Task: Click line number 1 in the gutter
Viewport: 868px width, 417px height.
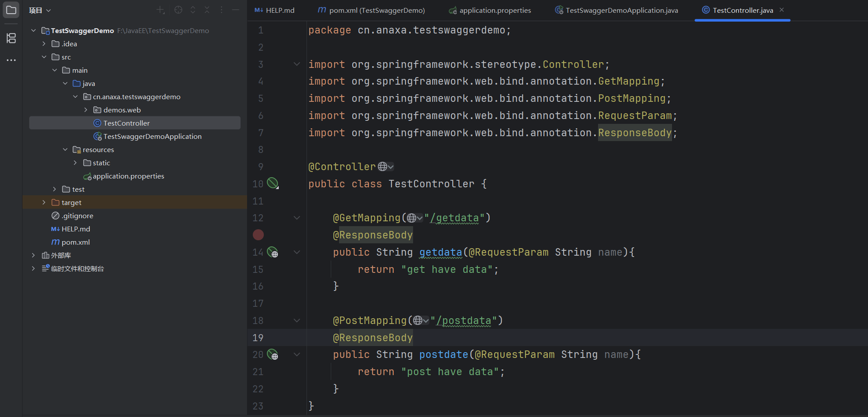Action: [261, 30]
